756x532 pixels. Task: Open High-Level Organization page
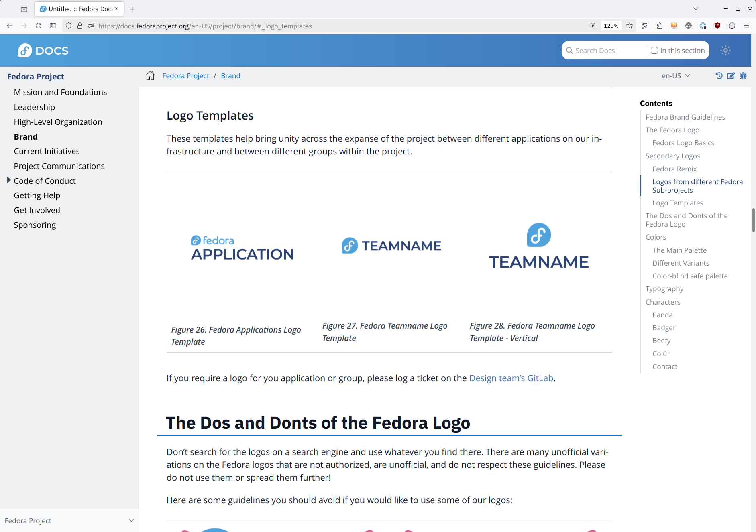coord(58,122)
